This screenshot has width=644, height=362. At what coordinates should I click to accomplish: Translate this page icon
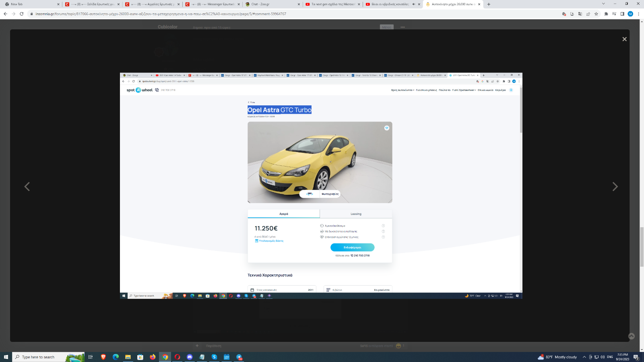(580, 14)
